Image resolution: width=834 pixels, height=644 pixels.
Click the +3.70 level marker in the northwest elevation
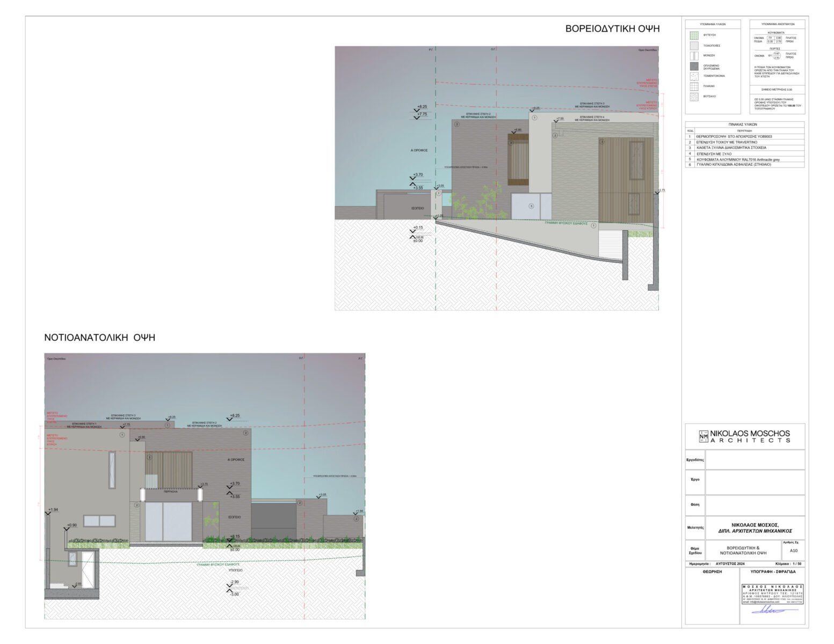click(417, 175)
